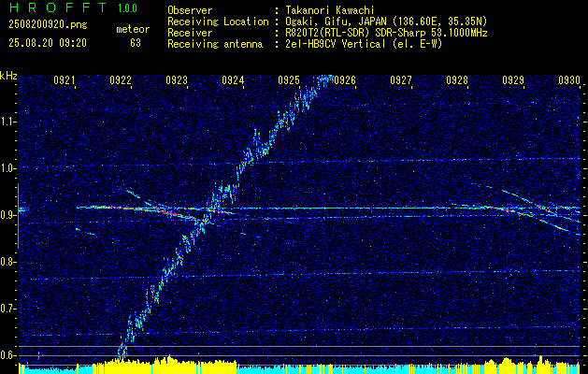Click the 0921 time marker

pos(65,79)
